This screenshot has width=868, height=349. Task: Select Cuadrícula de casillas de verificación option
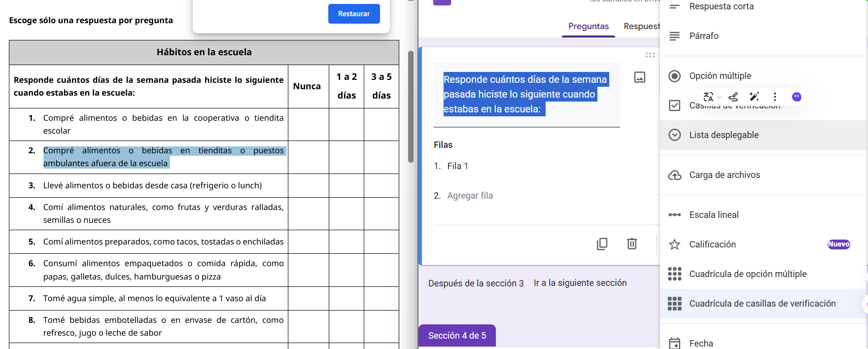762,304
